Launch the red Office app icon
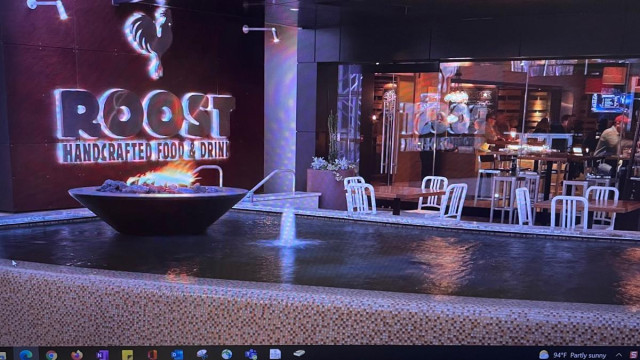Image resolution: width=640 pixels, height=360 pixels. (152, 354)
